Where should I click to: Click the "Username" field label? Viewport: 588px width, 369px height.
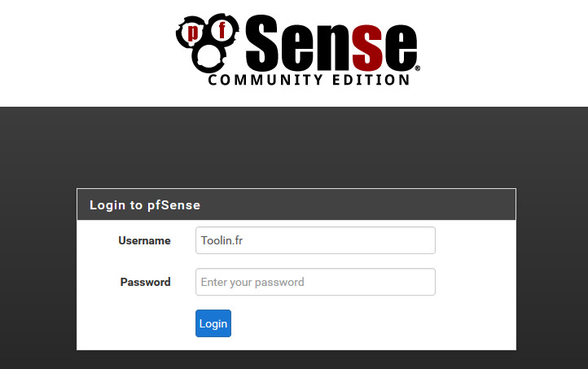click(x=144, y=240)
